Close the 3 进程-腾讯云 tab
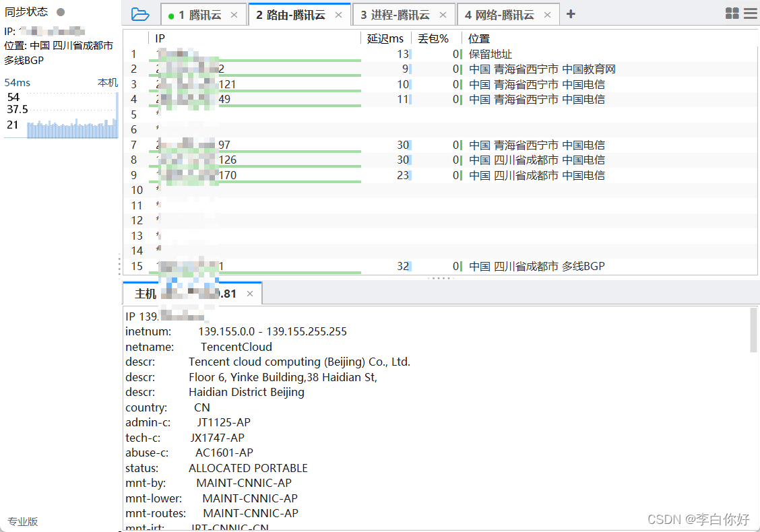 443,15
